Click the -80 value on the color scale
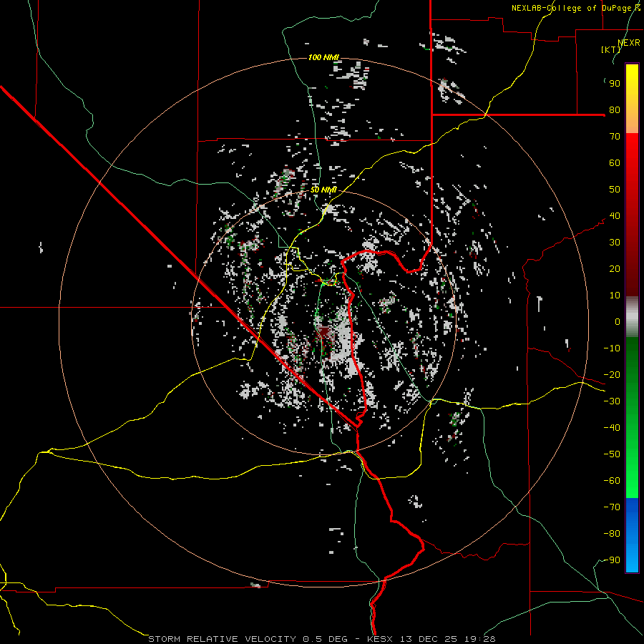This screenshot has width=644, height=644. click(612, 534)
